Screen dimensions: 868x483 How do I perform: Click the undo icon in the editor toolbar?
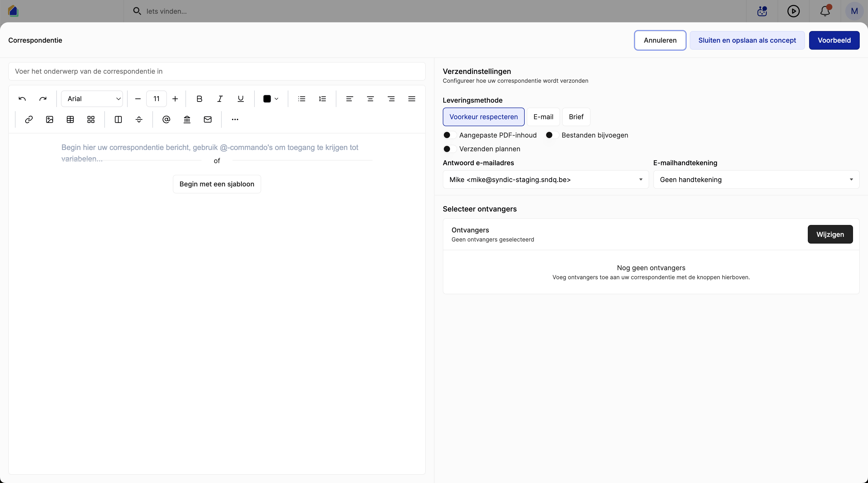click(x=22, y=99)
